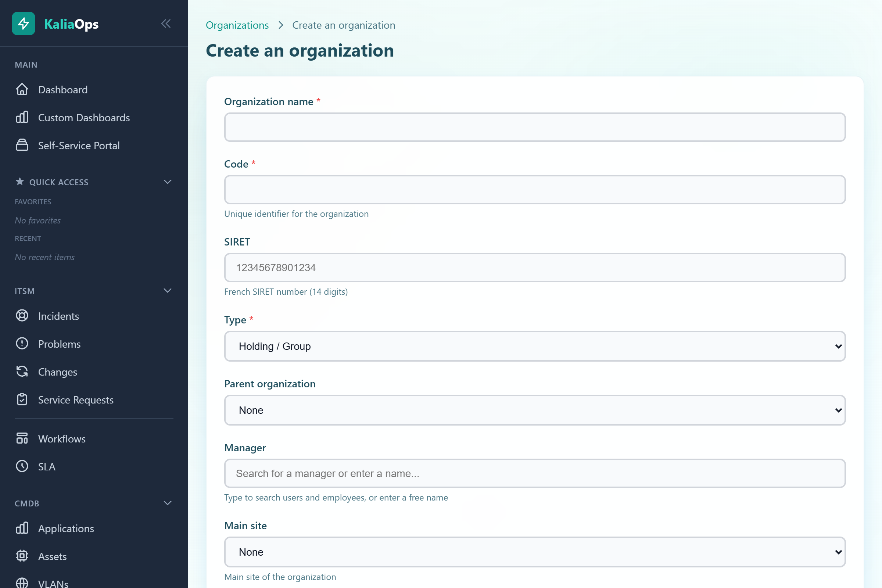Click the Organizations breadcrumb link
Viewport: 882px width, 588px height.
pos(237,25)
